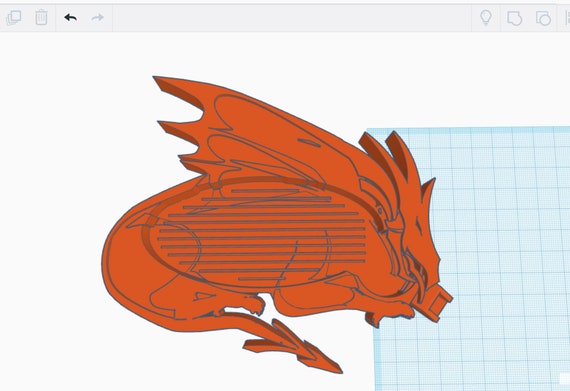Viewport: 570px width, 391px height.
Task: Click the Redo arrow icon
Action: point(97,17)
